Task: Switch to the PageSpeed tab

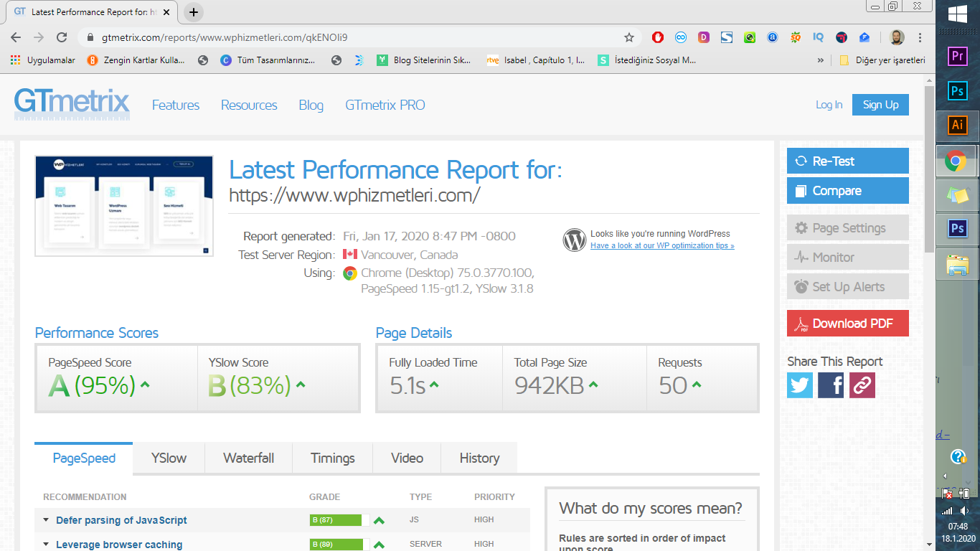Action: point(84,458)
